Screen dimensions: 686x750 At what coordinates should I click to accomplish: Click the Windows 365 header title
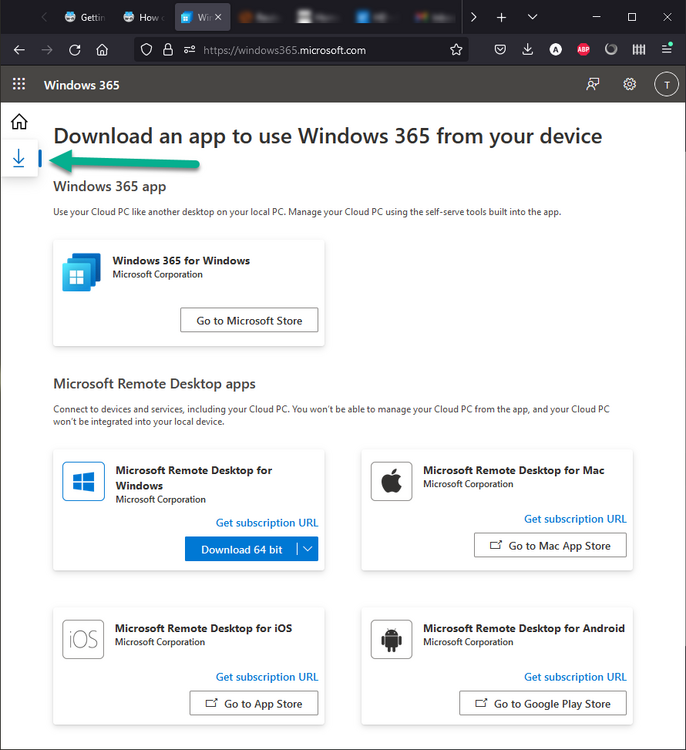[82, 85]
